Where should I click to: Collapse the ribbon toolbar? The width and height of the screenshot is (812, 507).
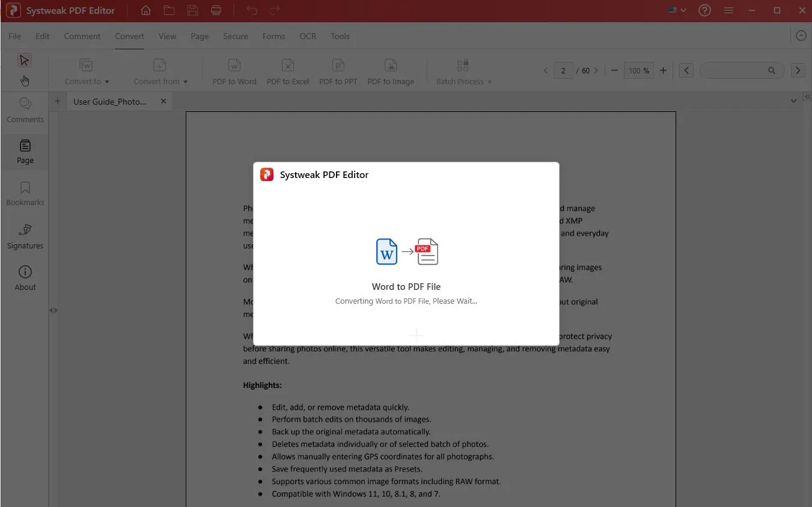(x=801, y=36)
